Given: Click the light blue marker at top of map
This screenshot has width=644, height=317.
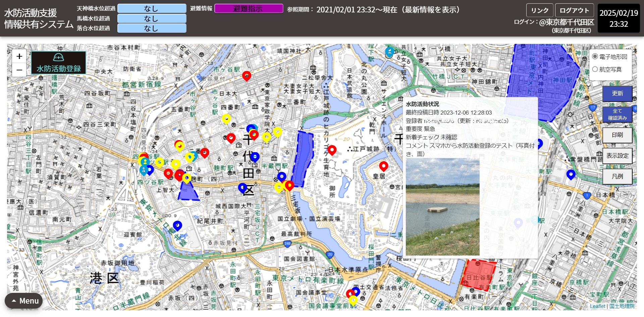Looking at the screenshot, I should pyautogui.click(x=389, y=52).
